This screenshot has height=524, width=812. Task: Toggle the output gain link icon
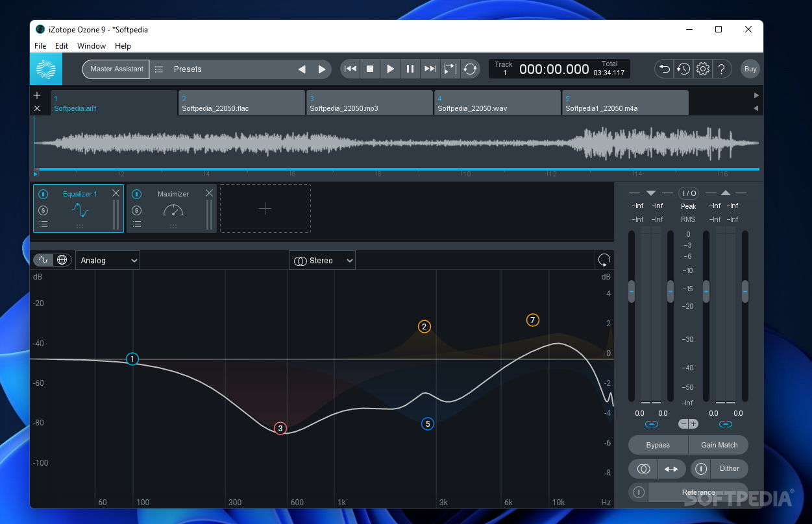[726, 424]
